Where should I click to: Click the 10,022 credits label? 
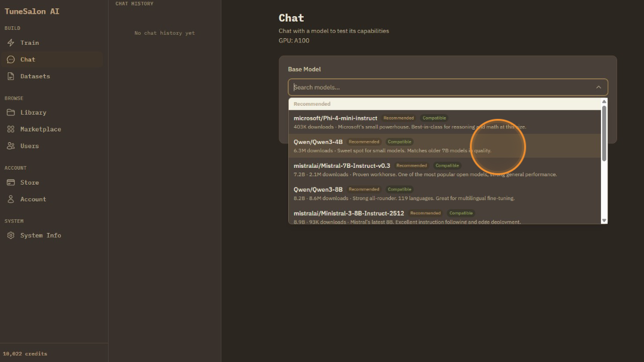(x=24, y=354)
